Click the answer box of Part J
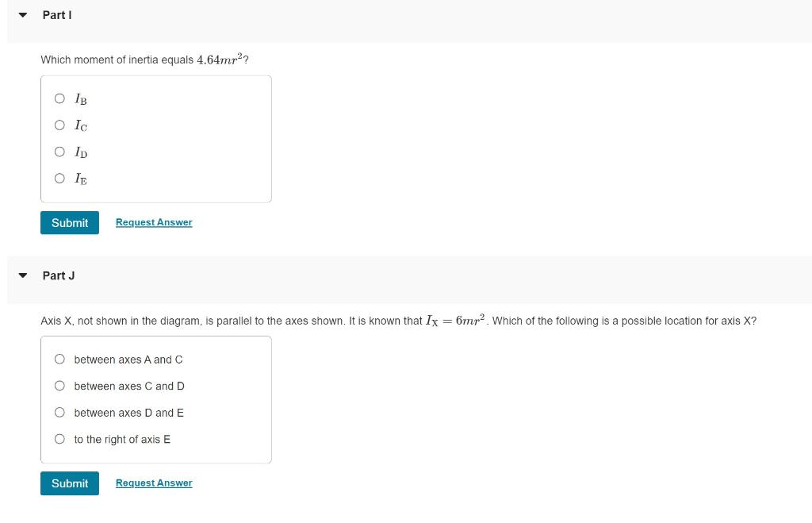 [x=156, y=398]
